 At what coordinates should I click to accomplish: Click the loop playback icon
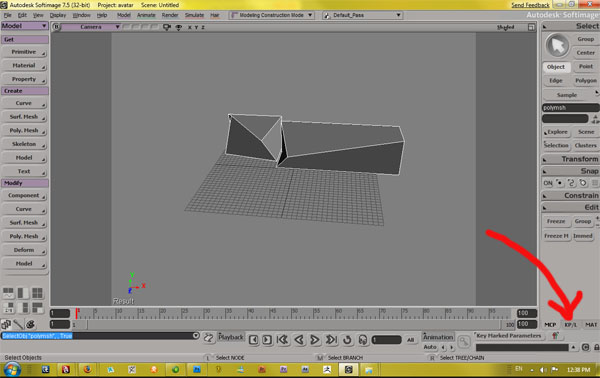coord(347,340)
